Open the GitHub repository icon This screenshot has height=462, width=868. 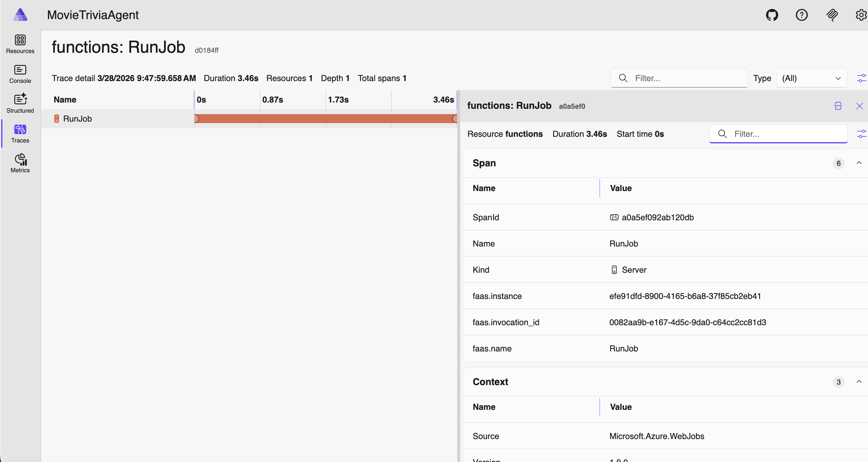(x=772, y=15)
